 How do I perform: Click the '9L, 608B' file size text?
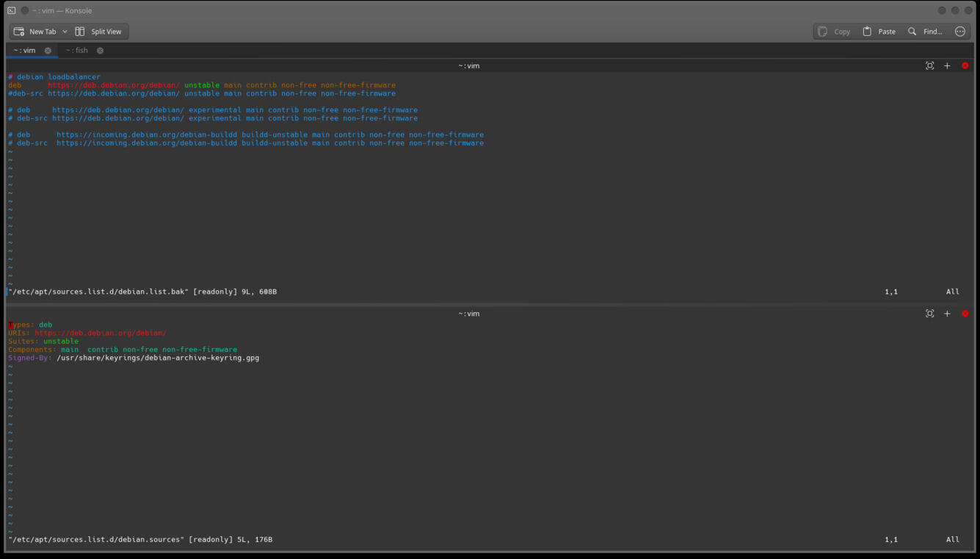tap(259, 292)
